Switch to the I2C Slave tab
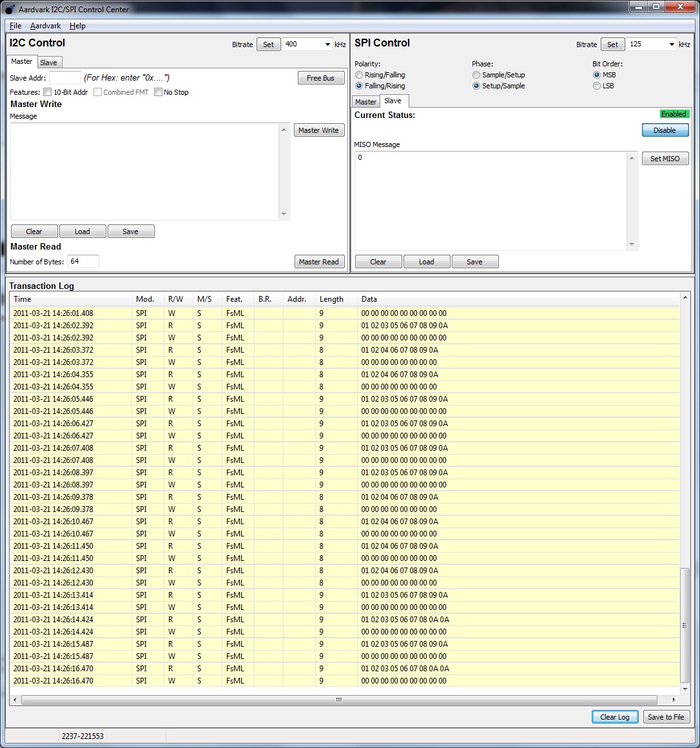 (x=48, y=63)
